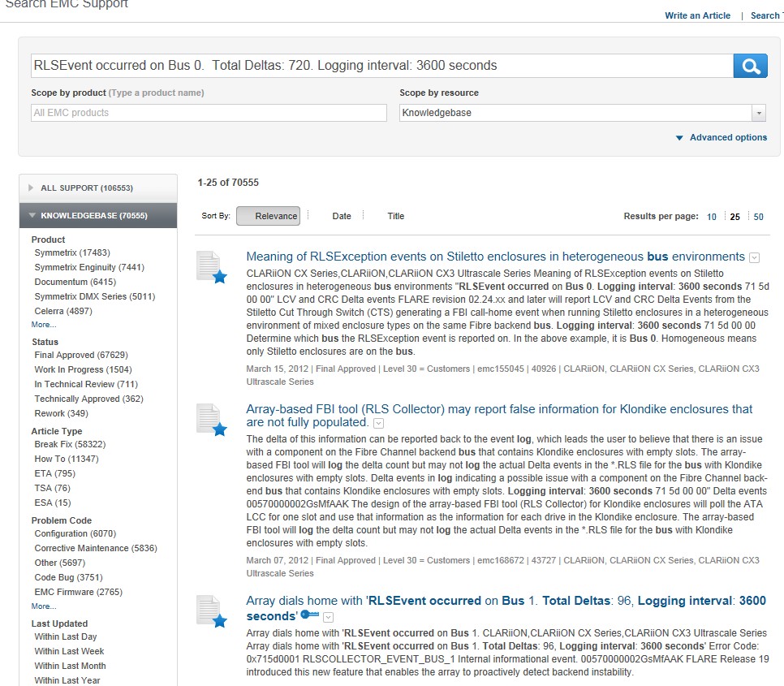Click document icon beside Array-based FBI tool article
The image size is (784, 686).
(212, 420)
